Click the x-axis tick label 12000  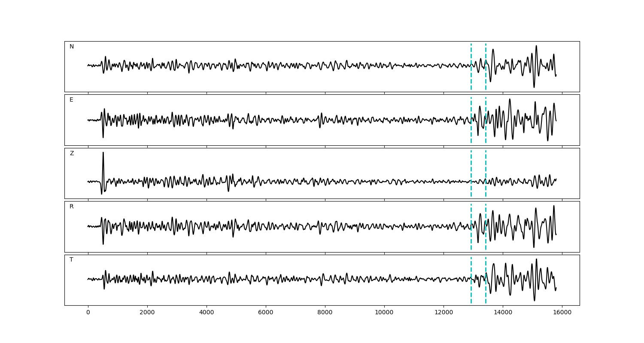(444, 313)
